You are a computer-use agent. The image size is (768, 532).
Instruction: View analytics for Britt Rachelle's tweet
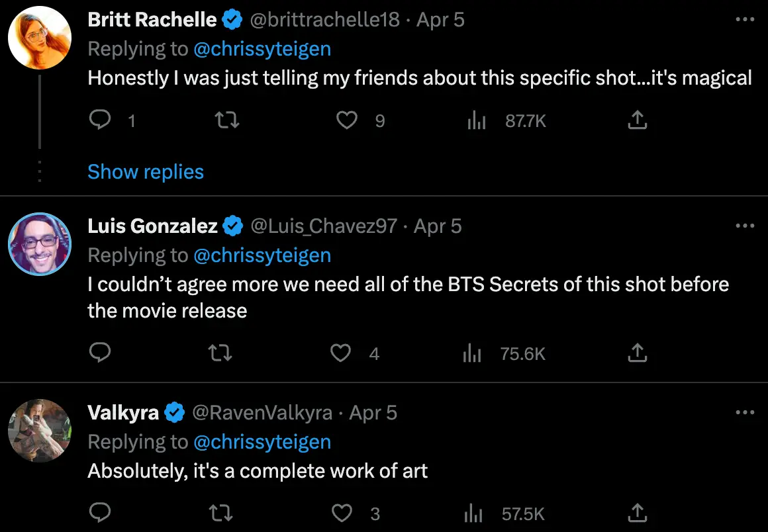[477, 120]
